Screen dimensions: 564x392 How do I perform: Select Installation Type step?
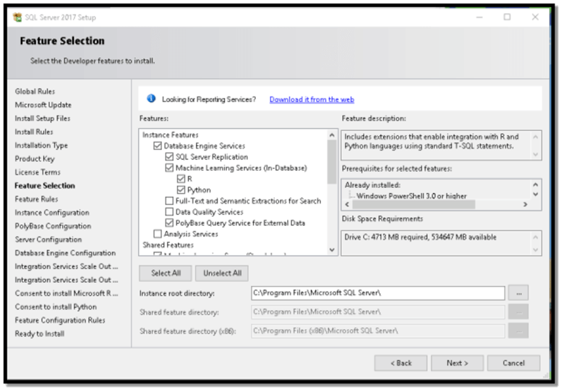[41, 145]
